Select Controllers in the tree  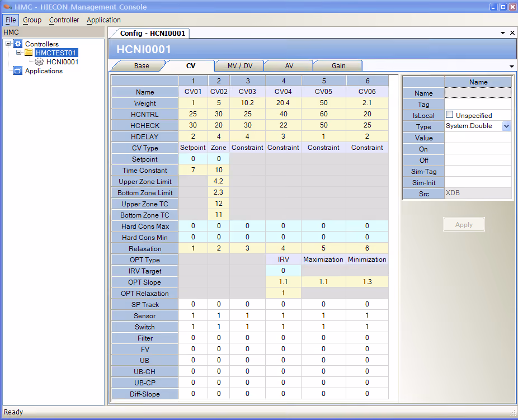pos(41,44)
